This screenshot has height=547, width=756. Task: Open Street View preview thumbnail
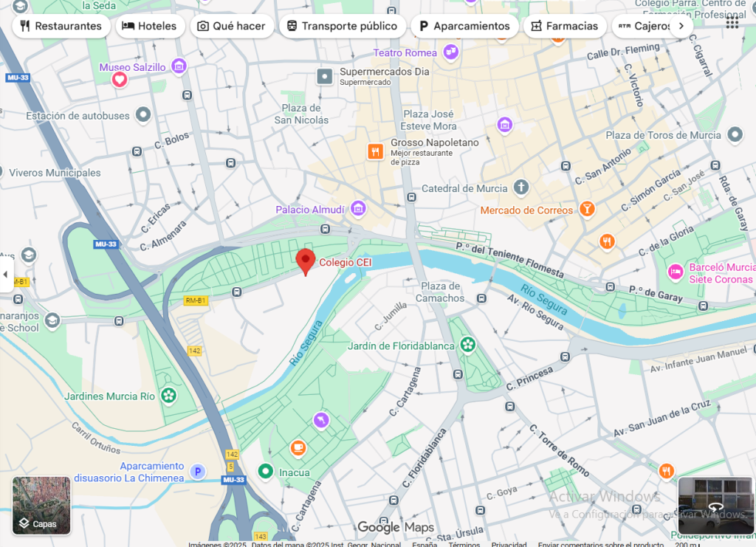[715, 506]
